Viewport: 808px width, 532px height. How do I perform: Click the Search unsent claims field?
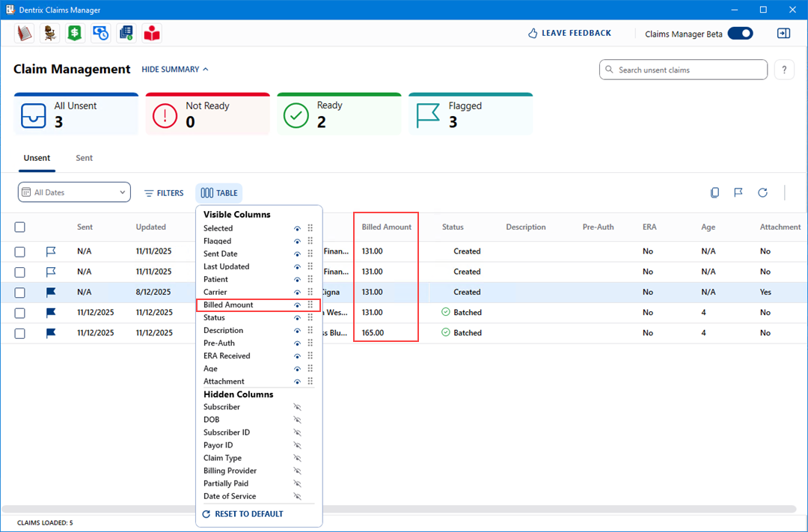click(683, 70)
